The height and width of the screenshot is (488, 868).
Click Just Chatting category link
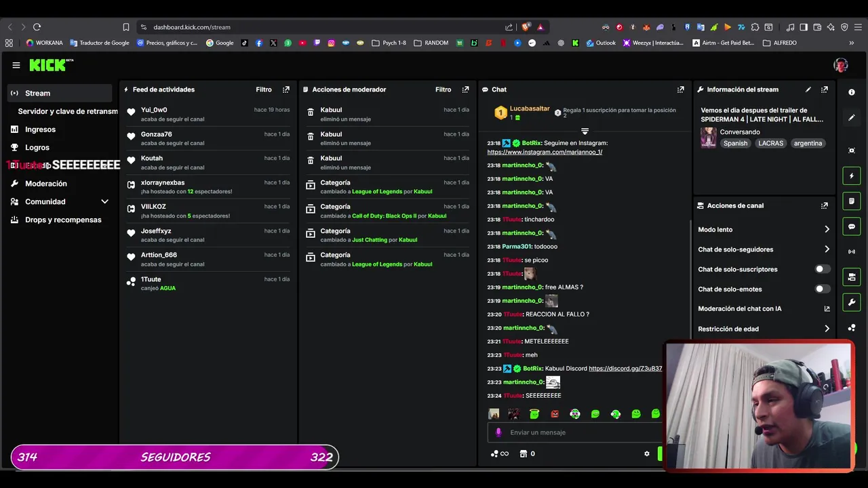(x=370, y=240)
